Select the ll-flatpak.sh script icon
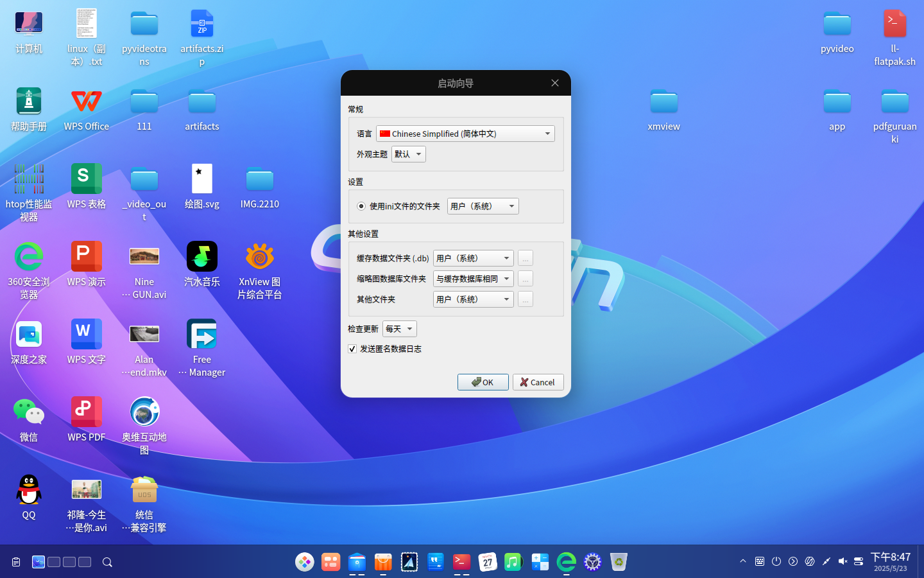This screenshot has height=578, width=924. pos(894,24)
